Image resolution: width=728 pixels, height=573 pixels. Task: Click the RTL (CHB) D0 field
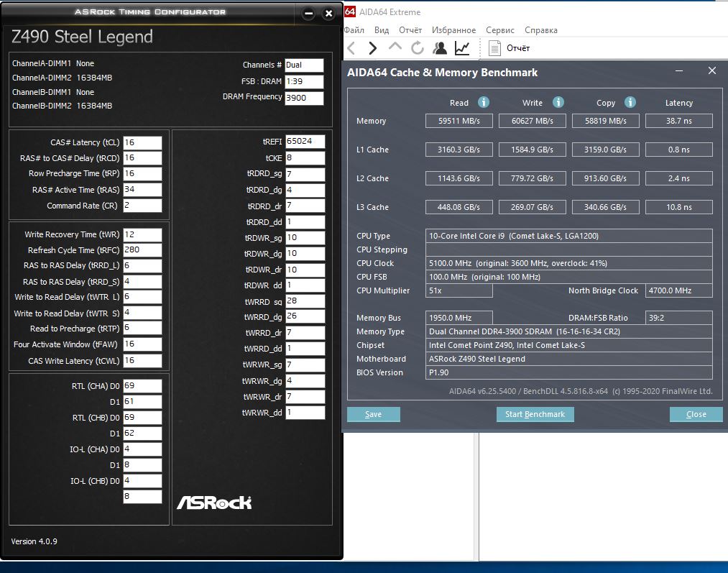point(142,418)
